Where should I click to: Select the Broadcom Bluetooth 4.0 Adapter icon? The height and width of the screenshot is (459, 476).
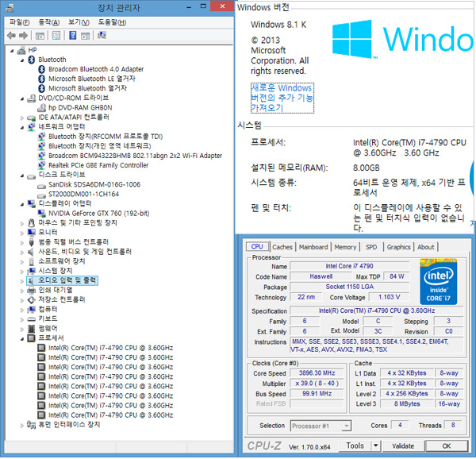point(41,69)
